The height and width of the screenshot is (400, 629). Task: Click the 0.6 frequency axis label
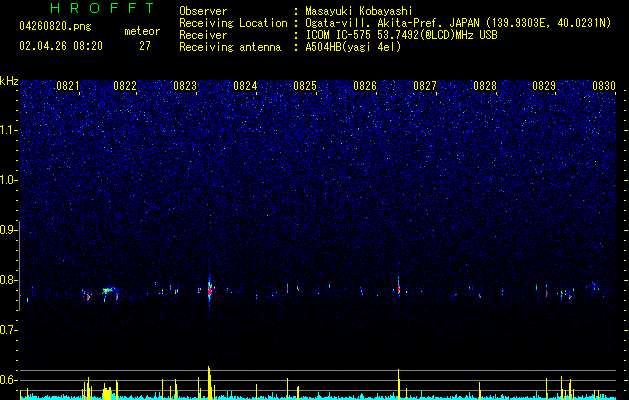[8, 380]
